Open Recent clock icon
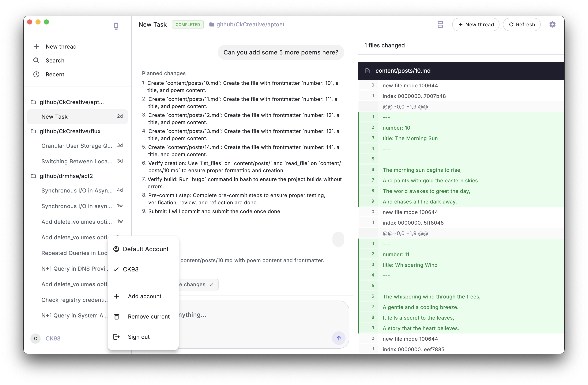This screenshot has width=588, height=385. (x=36, y=74)
